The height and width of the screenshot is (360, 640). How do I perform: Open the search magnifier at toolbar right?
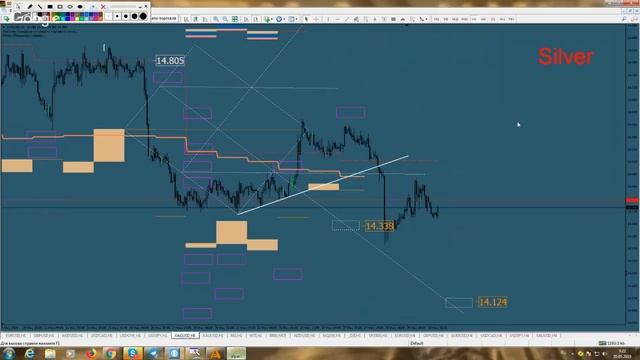point(624,19)
